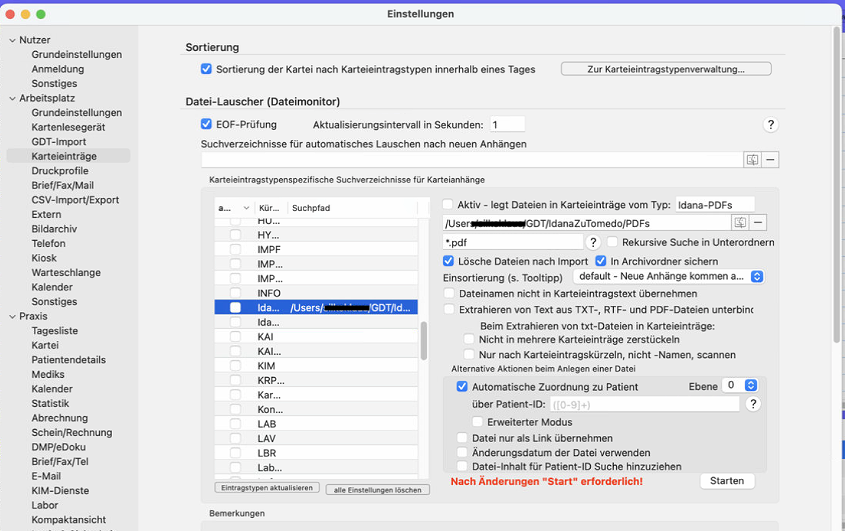This screenshot has height=531, width=845.
Task: Open GDT-Import settings page
Action: click(x=59, y=142)
